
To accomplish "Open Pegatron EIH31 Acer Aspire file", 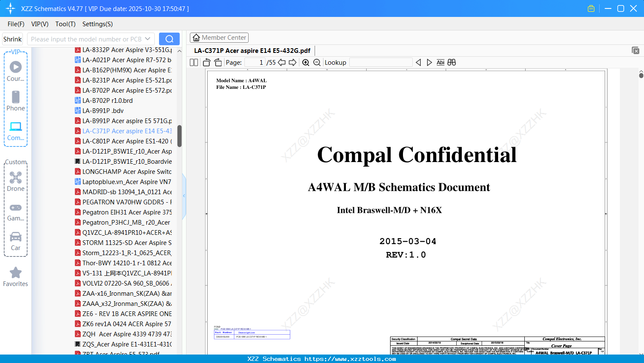I will [x=123, y=212].
